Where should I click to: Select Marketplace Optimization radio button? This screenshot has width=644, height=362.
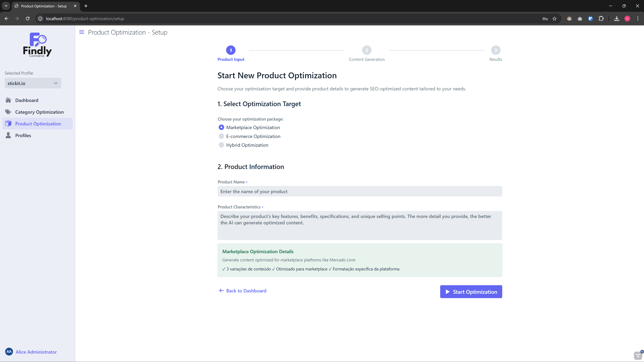click(221, 127)
